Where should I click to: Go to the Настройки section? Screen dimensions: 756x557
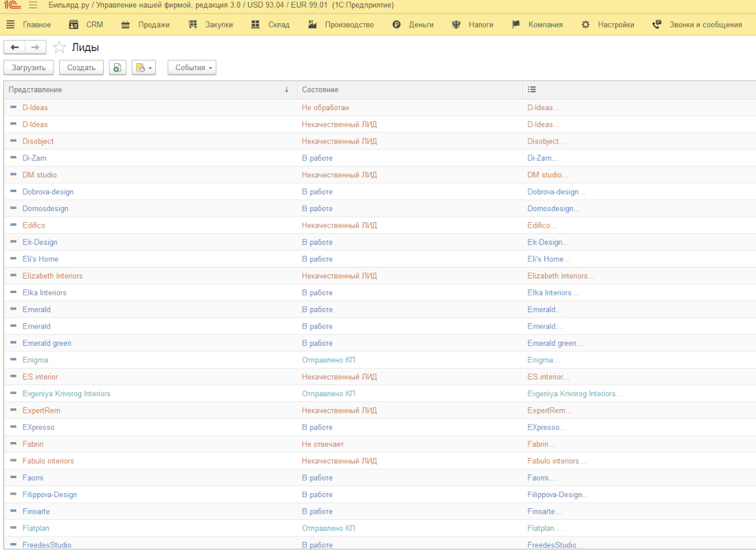point(608,25)
